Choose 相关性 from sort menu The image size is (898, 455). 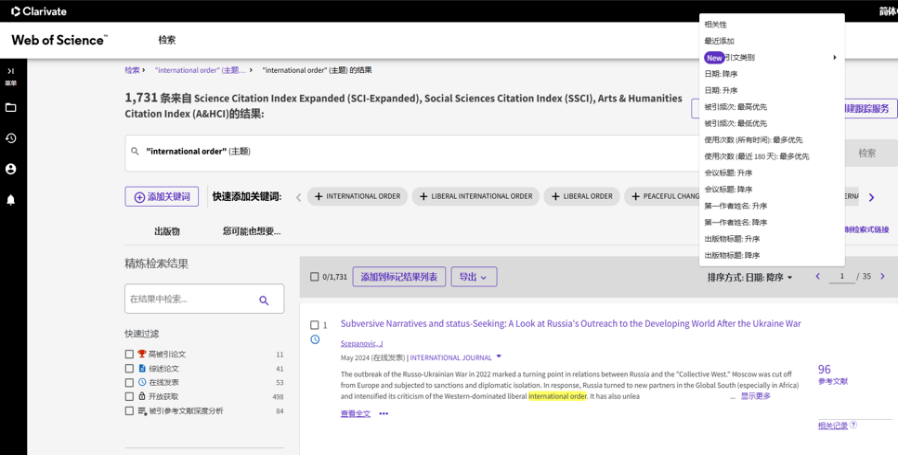[716, 24]
